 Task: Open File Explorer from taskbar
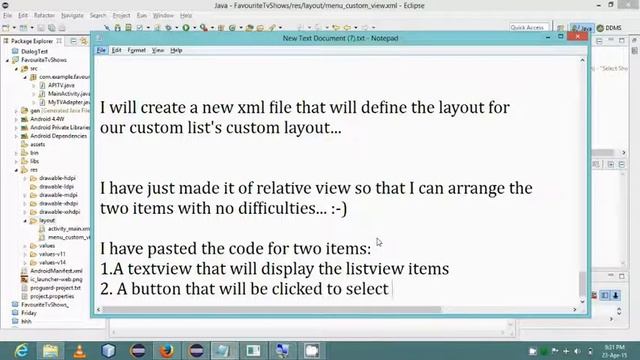pyautogui.click(x=51, y=351)
